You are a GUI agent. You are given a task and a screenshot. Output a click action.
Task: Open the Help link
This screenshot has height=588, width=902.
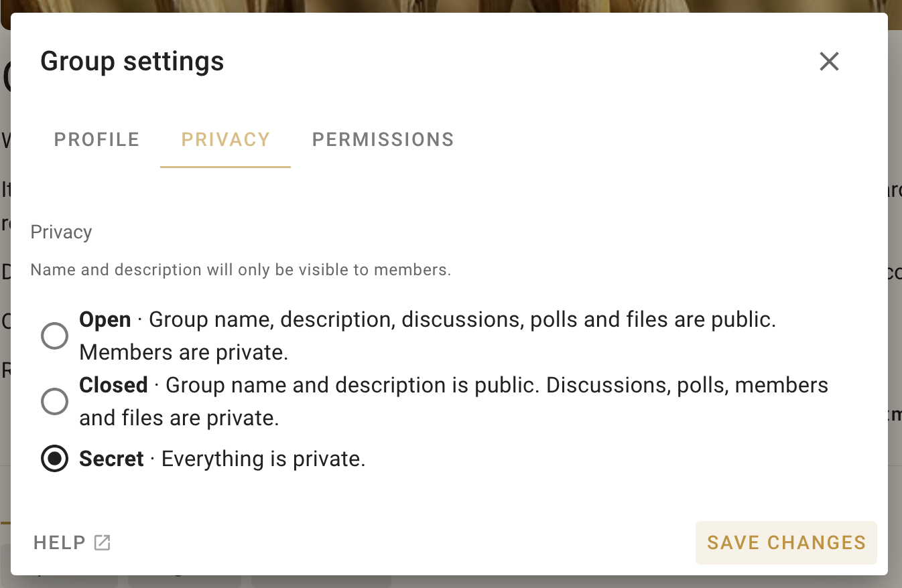click(72, 542)
